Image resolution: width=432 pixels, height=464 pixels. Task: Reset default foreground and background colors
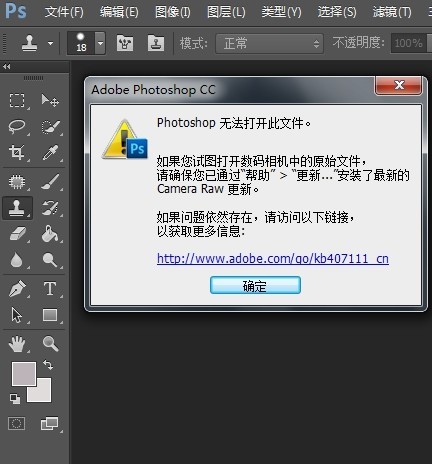click(x=15, y=398)
